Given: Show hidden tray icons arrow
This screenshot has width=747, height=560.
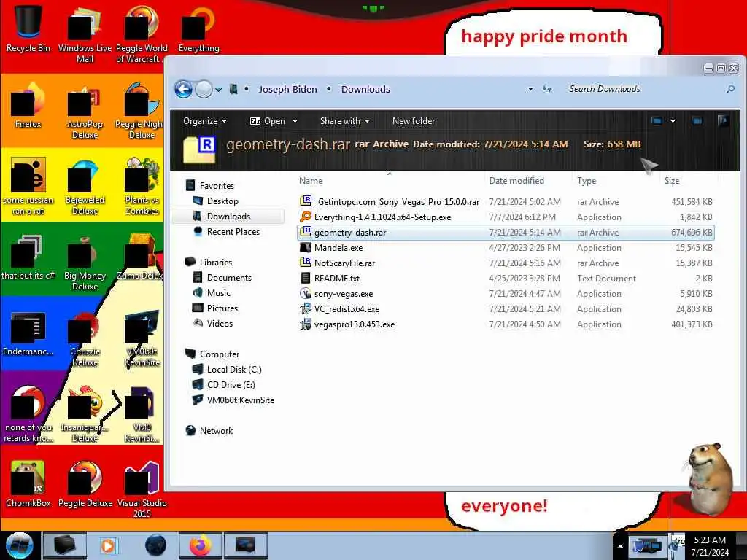Looking at the screenshot, I should tap(620, 545).
